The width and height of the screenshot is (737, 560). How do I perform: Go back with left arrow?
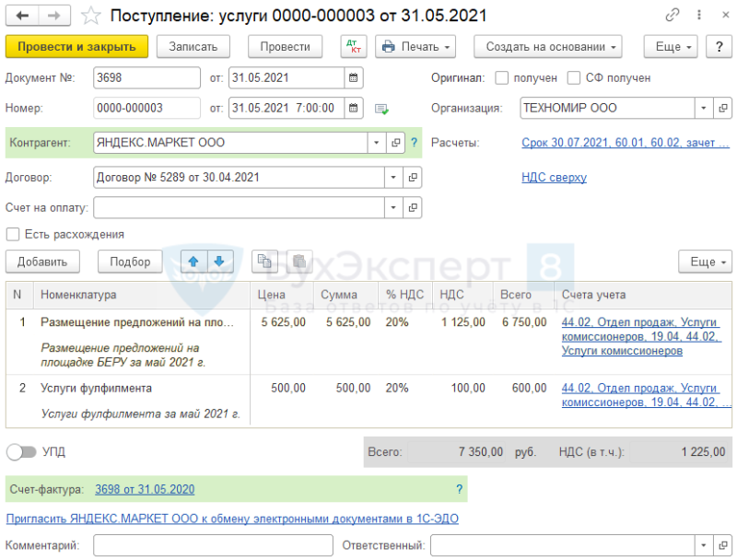22,16
